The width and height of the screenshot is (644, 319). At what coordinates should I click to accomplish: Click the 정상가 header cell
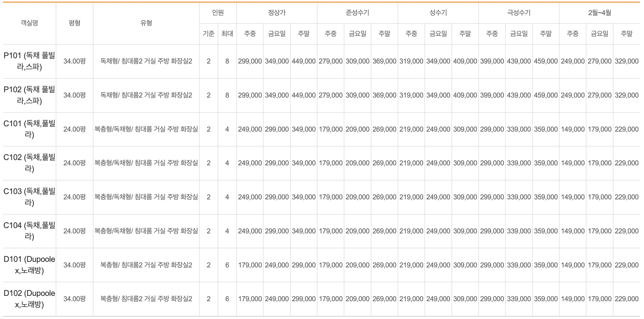277,12
